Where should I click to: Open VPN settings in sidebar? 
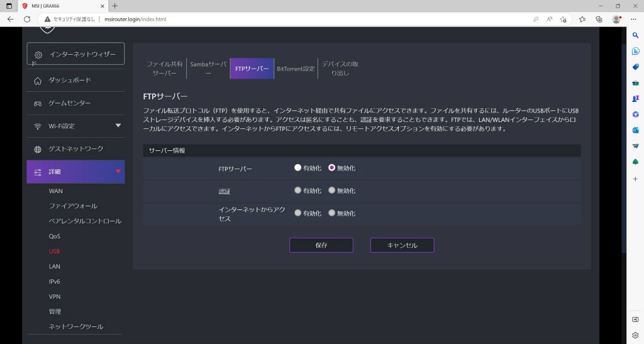point(54,296)
